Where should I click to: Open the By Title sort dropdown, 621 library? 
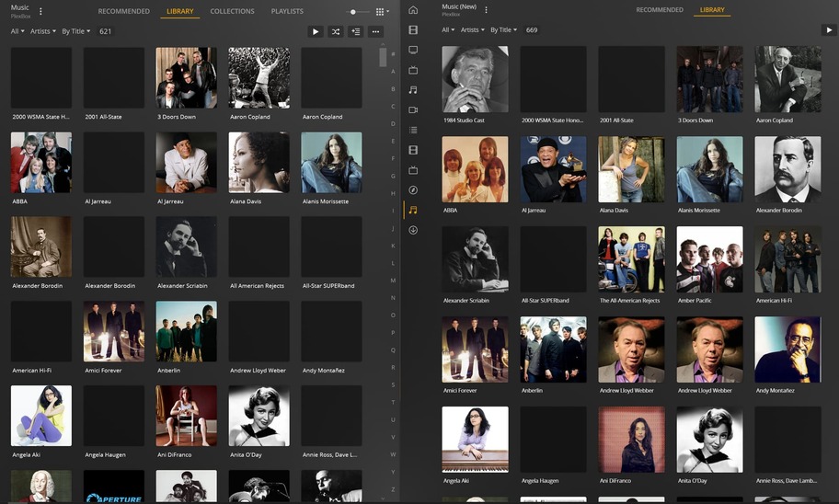click(75, 31)
